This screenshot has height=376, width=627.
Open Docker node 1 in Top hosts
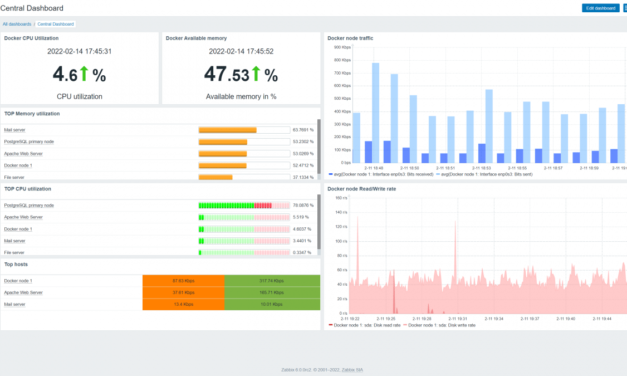18,281
